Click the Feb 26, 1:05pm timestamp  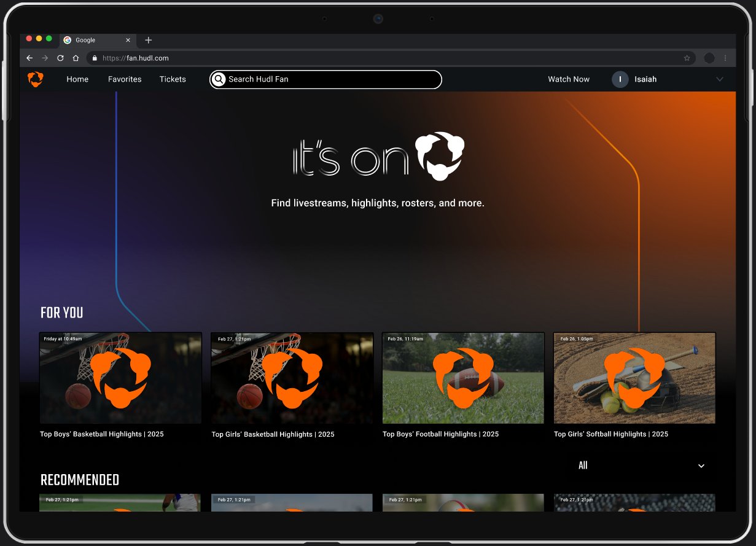pos(575,339)
